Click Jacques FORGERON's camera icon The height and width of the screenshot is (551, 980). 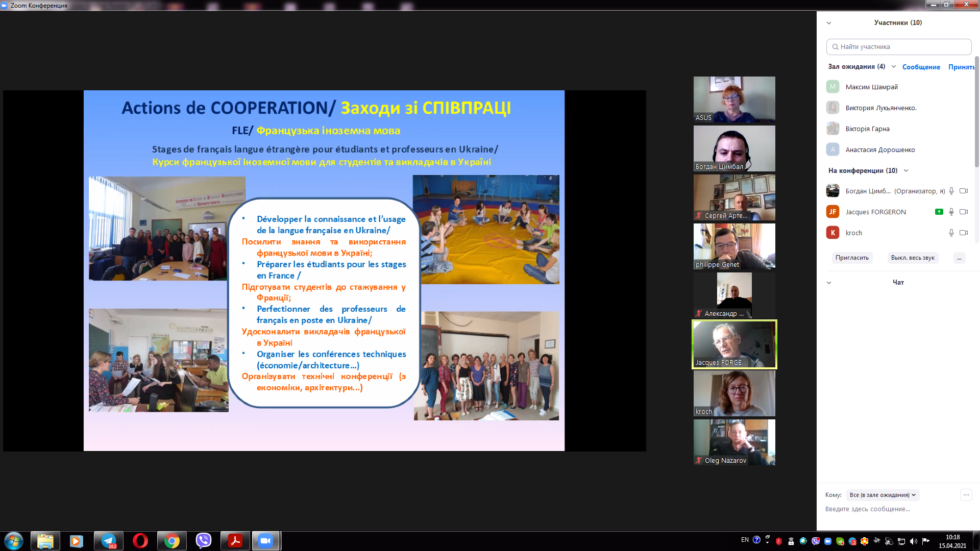click(x=964, y=212)
